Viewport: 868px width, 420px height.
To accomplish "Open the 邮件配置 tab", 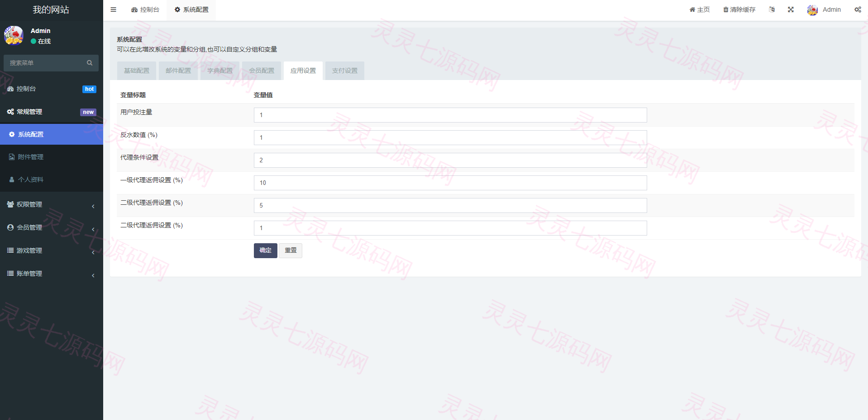I will (178, 71).
